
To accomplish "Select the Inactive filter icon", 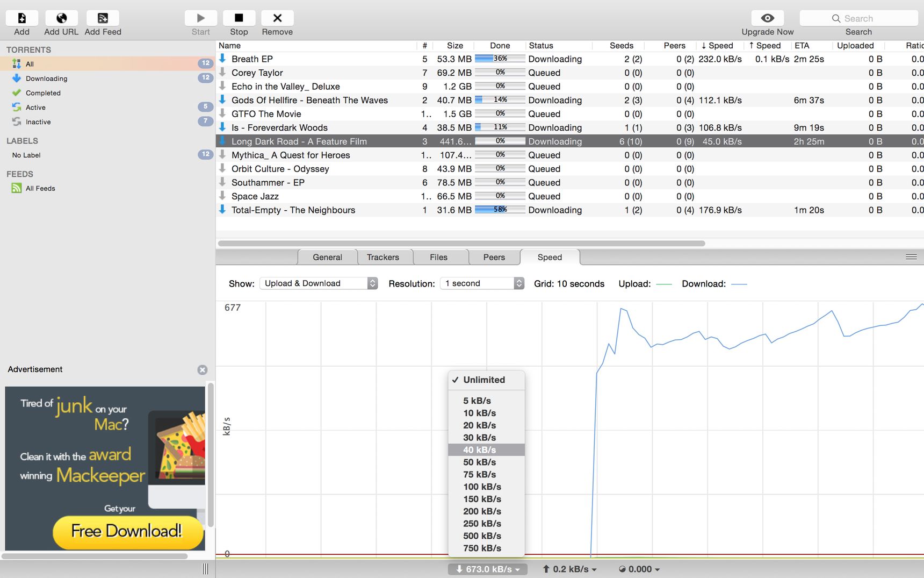I will pyautogui.click(x=17, y=122).
